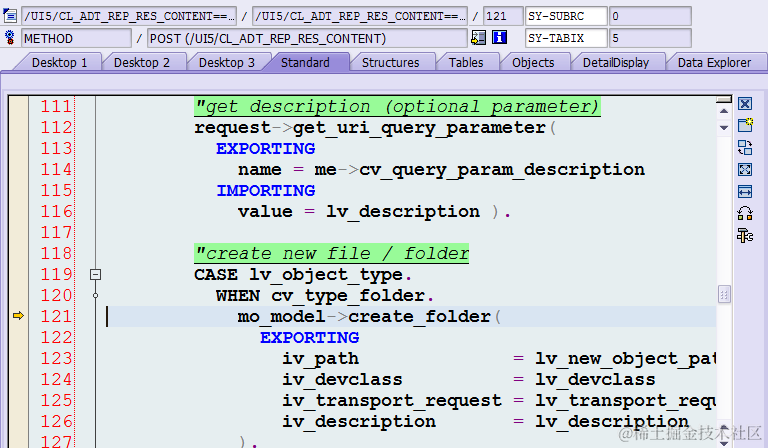Click the scroll-down arrow below the up arrow
Screen dimensions: 768x448
coord(724,128)
